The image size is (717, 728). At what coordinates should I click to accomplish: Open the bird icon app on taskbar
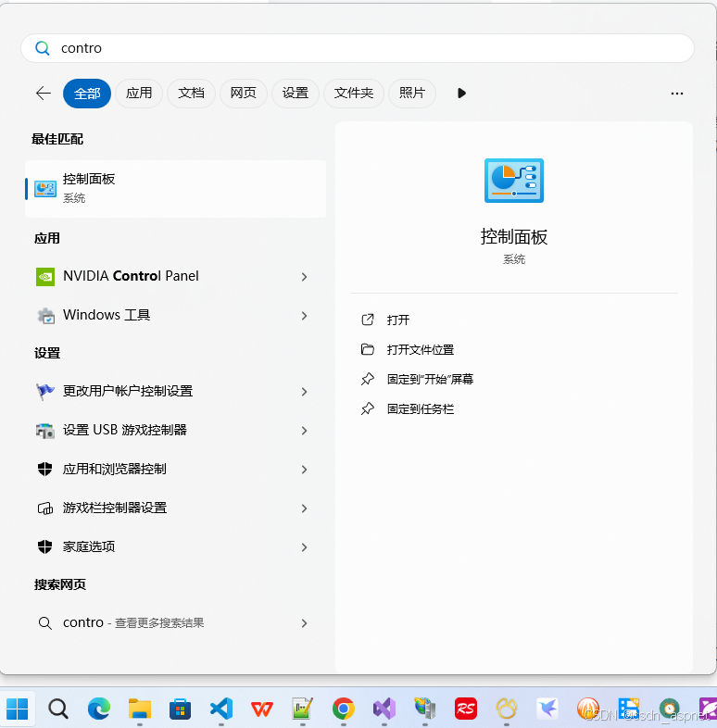tap(547, 709)
